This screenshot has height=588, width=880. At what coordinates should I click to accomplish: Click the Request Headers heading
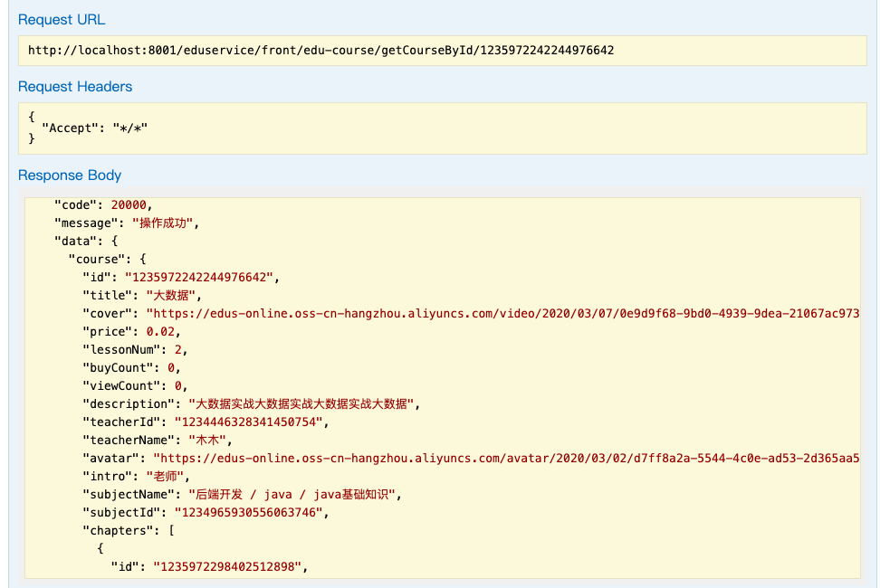75,87
